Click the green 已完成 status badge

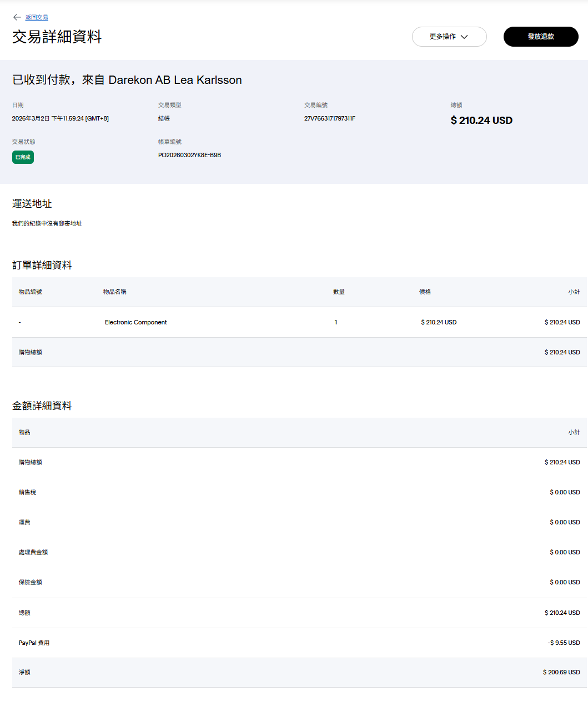pos(23,157)
